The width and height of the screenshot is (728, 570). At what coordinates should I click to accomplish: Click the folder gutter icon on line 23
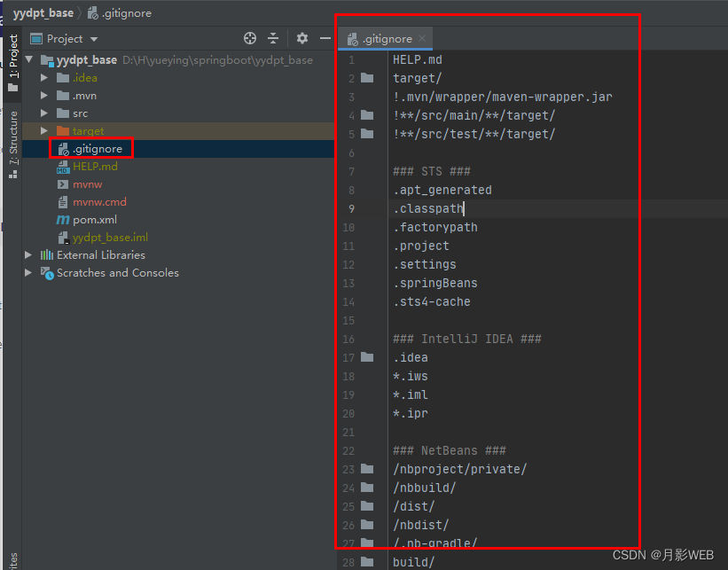[x=367, y=468]
